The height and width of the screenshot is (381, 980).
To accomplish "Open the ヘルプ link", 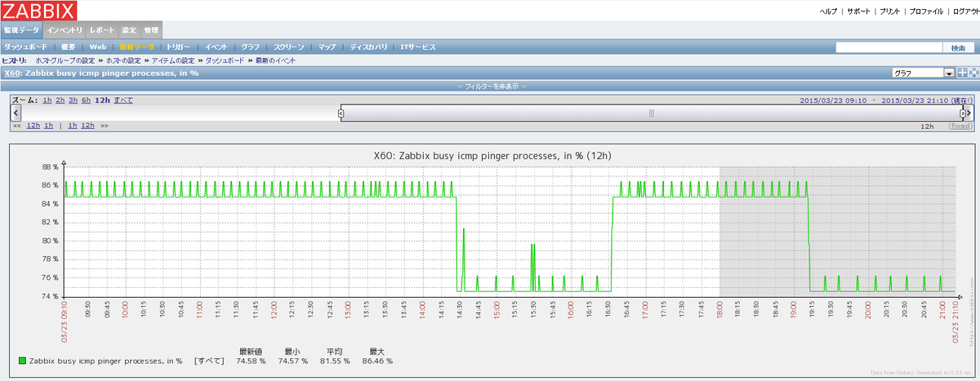I will click(828, 12).
